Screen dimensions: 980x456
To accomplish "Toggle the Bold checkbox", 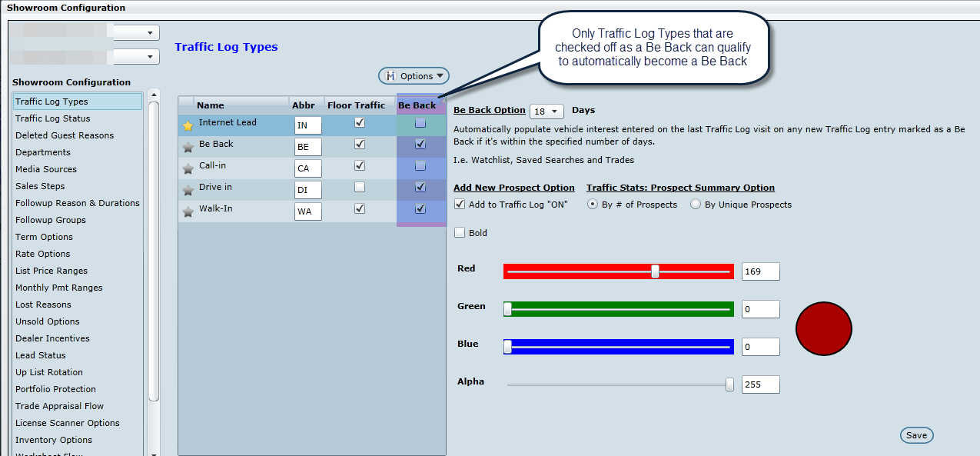I will pyautogui.click(x=460, y=233).
